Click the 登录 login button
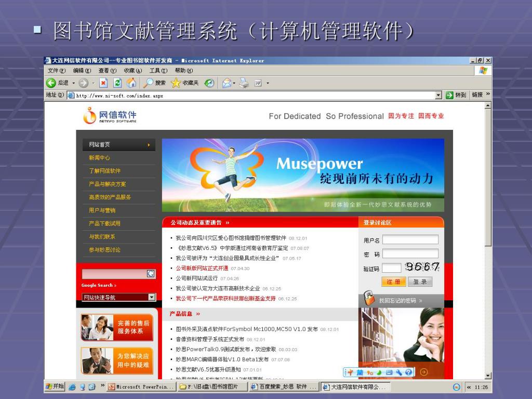The width and height of the screenshot is (532, 399). coord(420,282)
